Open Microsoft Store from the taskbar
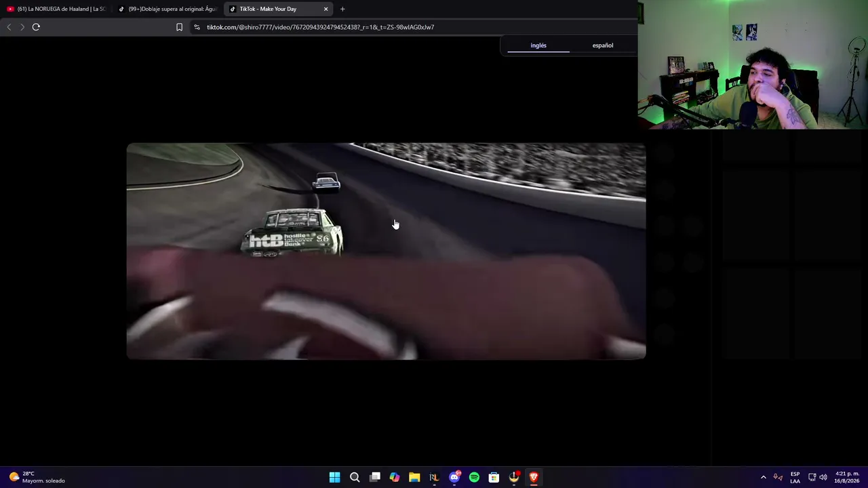 pyautogui.click(x=494, y=477)
